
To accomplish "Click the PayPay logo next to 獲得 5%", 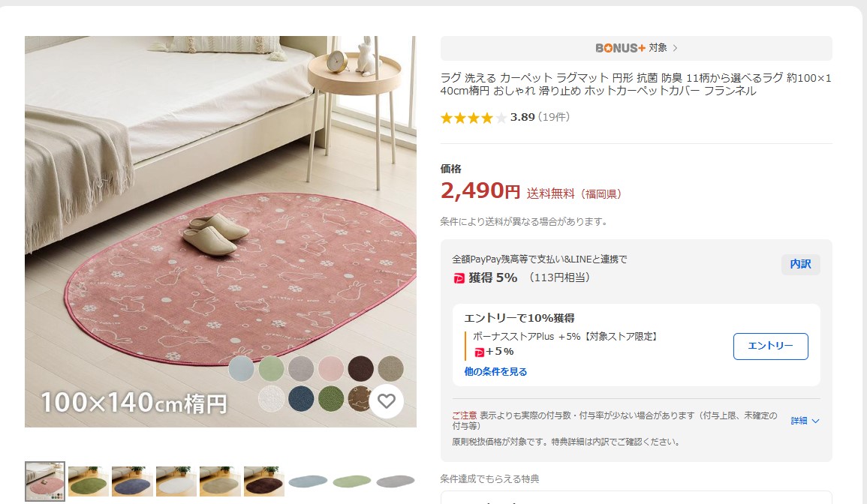I will [x=459, y=278].
